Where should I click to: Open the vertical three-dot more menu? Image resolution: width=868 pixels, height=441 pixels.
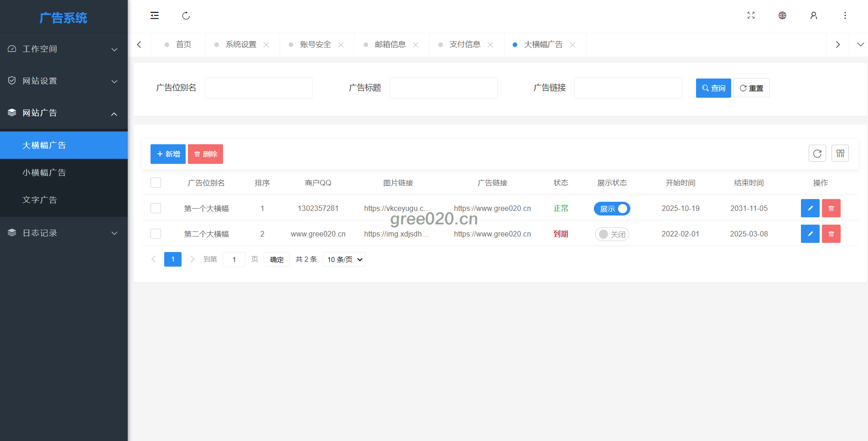(x=845, y=16)
